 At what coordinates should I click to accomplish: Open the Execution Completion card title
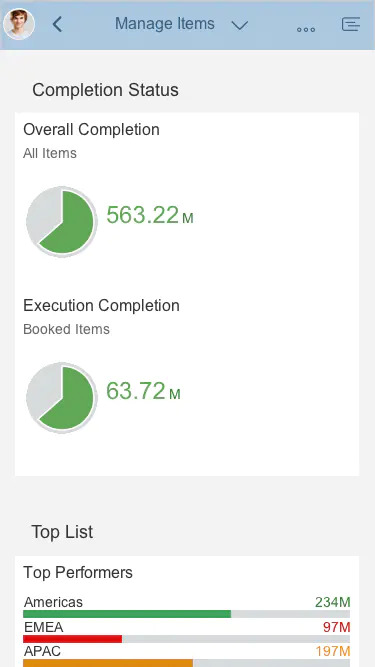click(101, 305)
